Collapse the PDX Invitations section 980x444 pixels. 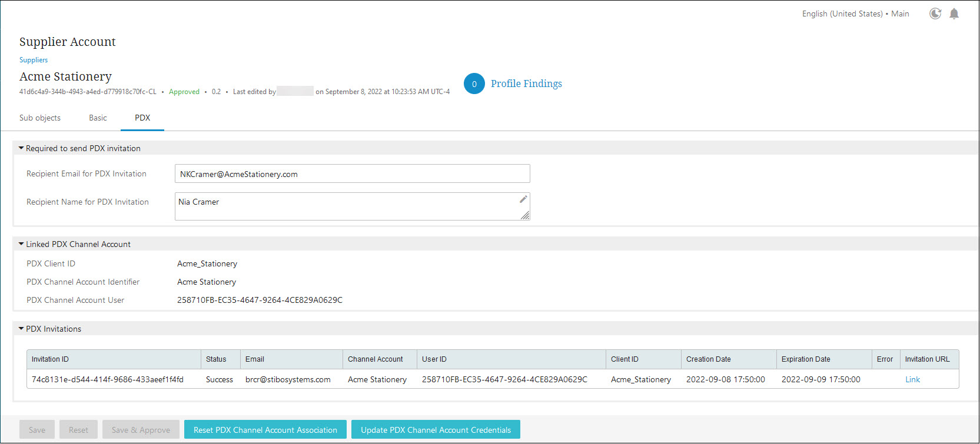click(x=21, y=329)
